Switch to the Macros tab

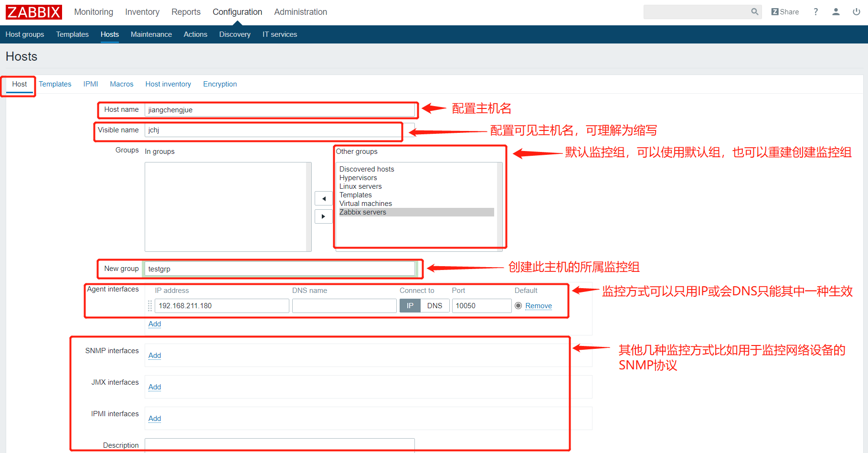coord(122,84)
